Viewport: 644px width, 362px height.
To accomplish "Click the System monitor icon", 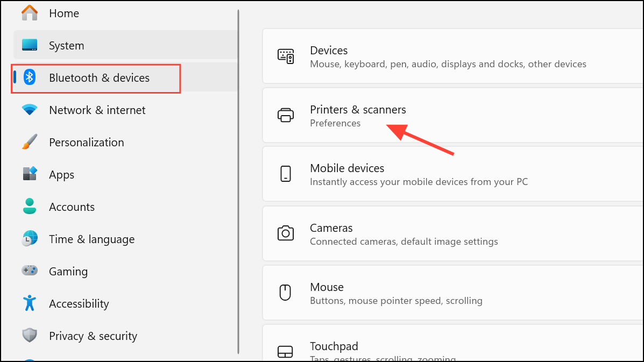I will click(30, 45).
